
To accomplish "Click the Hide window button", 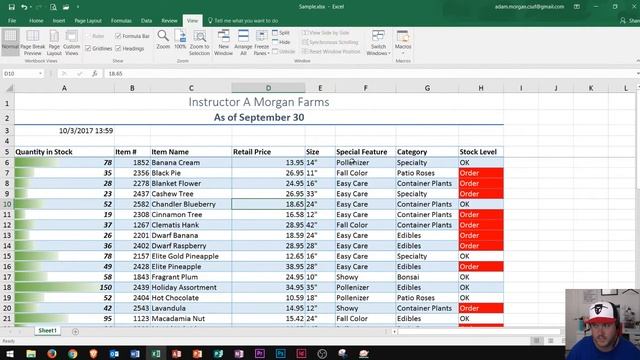I will pos(281,42).
